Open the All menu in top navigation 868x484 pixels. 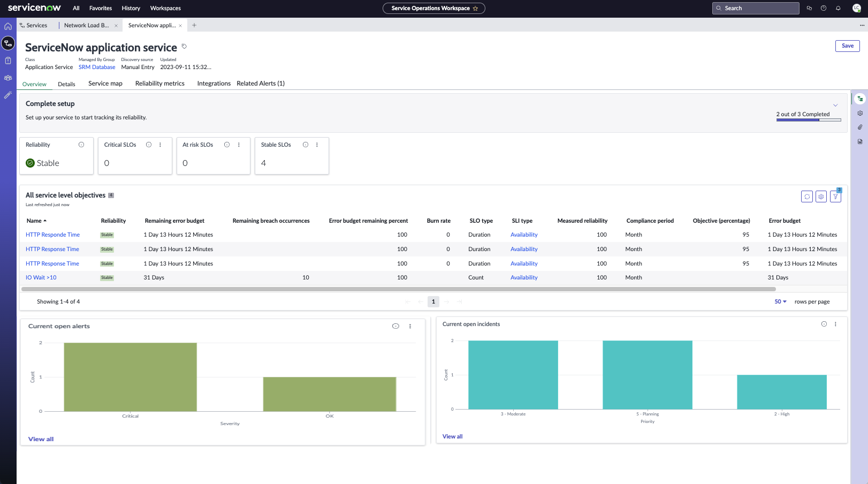click(76, 8)
